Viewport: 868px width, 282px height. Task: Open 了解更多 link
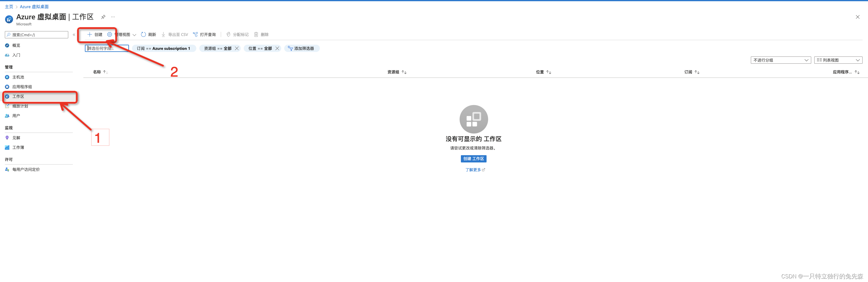click(475, 169)
